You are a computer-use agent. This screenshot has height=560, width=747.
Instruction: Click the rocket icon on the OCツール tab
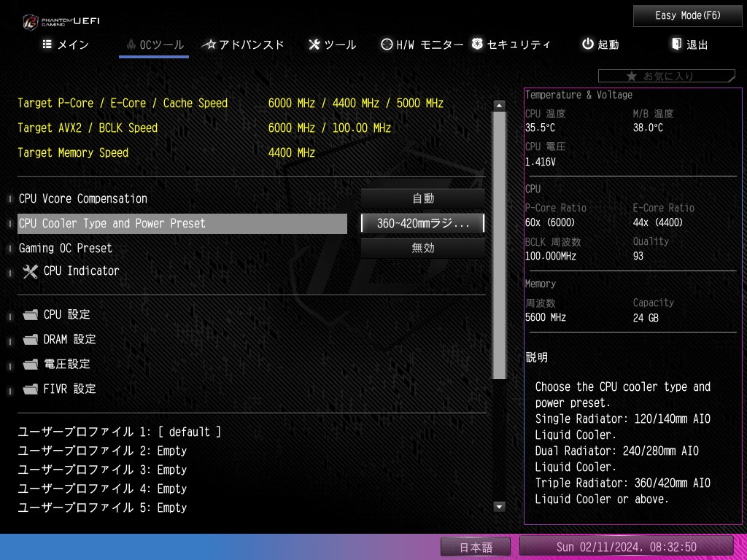point(131,44)
